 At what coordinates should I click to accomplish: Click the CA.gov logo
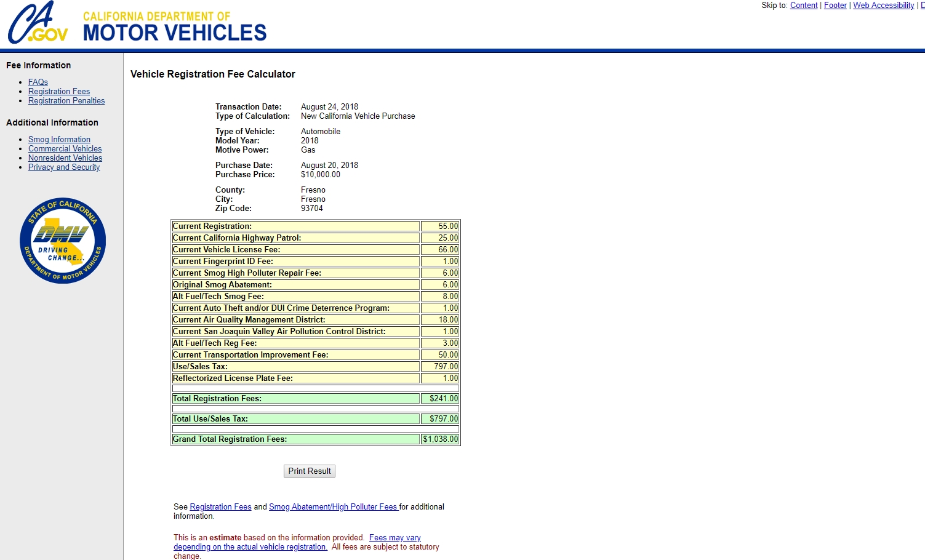point(37,23)
